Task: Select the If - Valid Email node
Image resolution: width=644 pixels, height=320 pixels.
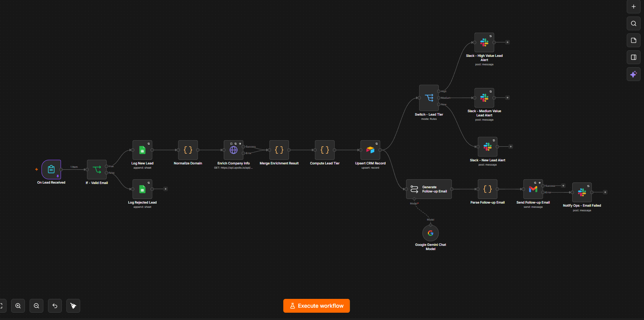Action: point(97,169)
